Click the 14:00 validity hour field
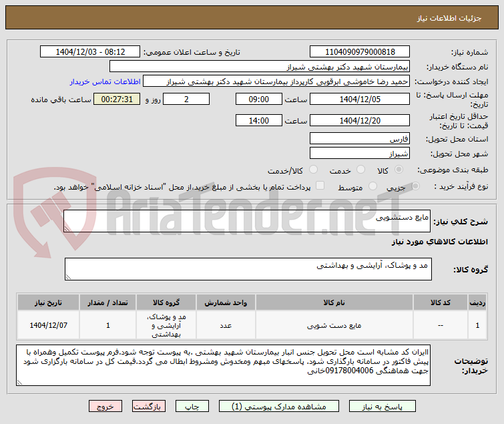 [259, 120]
